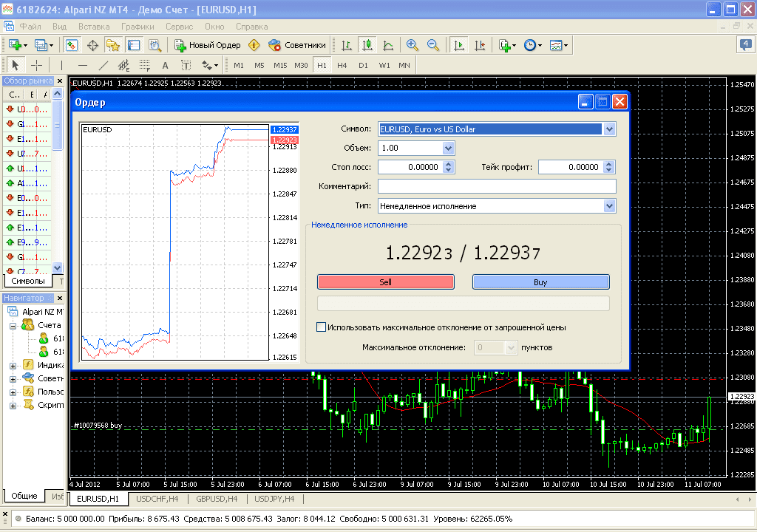Viewport: 757px width, 532px height.
Task: Open the Profiles toolbar icon
Action: click(44, 45)
